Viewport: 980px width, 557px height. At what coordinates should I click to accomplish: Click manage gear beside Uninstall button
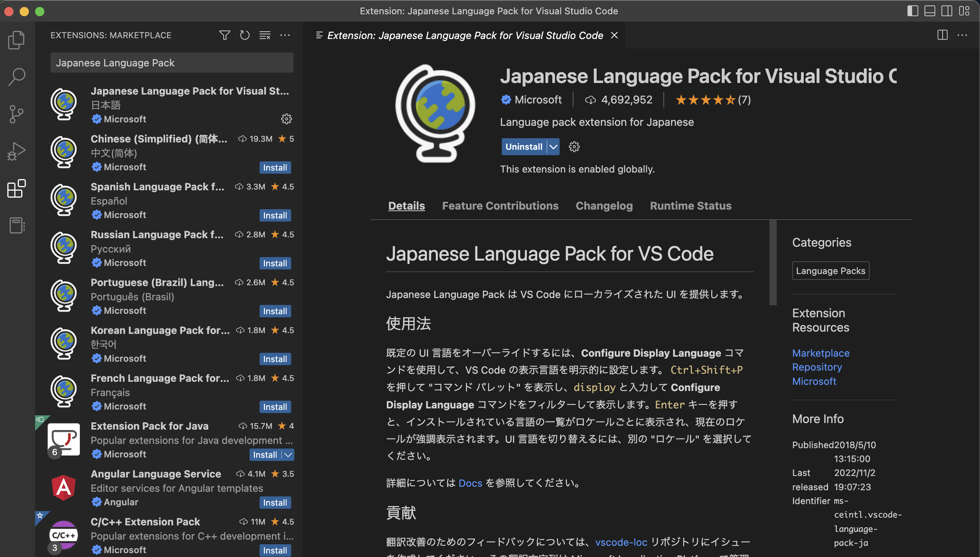[x=574, y=147]
